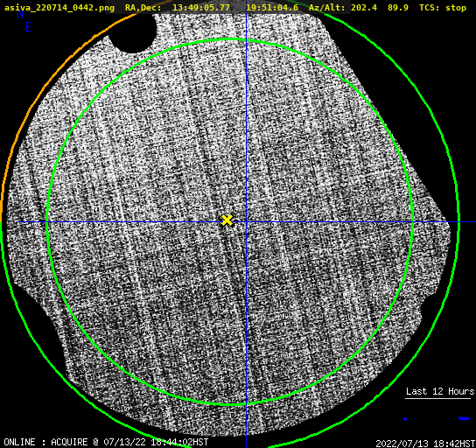The height and width of the screenshot is (448, 476).
Task: Click the Az/Alt label in header
Action: [327, 8]
